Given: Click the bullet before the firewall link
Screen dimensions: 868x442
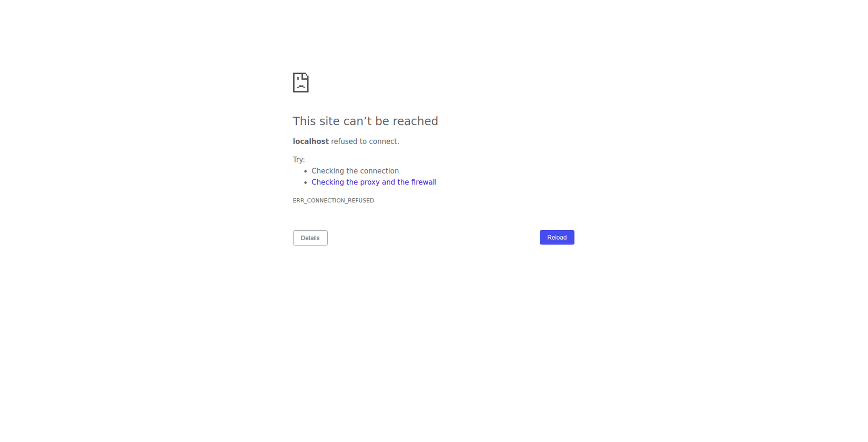Looking at the screenshot, I should pos(305,182).
